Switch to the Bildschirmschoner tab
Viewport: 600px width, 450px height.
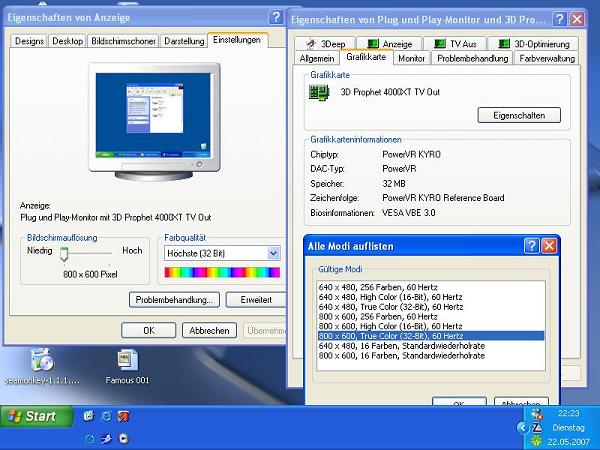pyautogui.click(x=123, y=41)
